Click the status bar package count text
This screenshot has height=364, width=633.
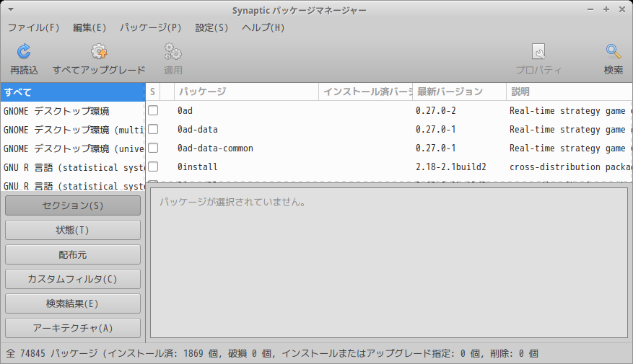pyautogui.click(x=271, y=353)
